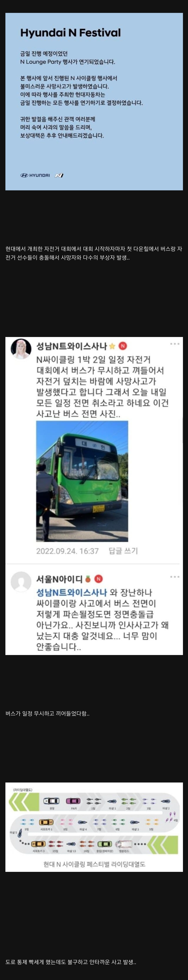Click the 성남N트와이스사나 username
Viewport: 188px width, 980px height.
click(72, 346)
